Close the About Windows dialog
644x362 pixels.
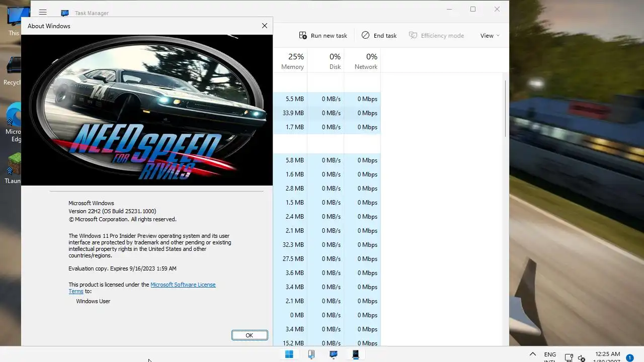pos(265,26)
